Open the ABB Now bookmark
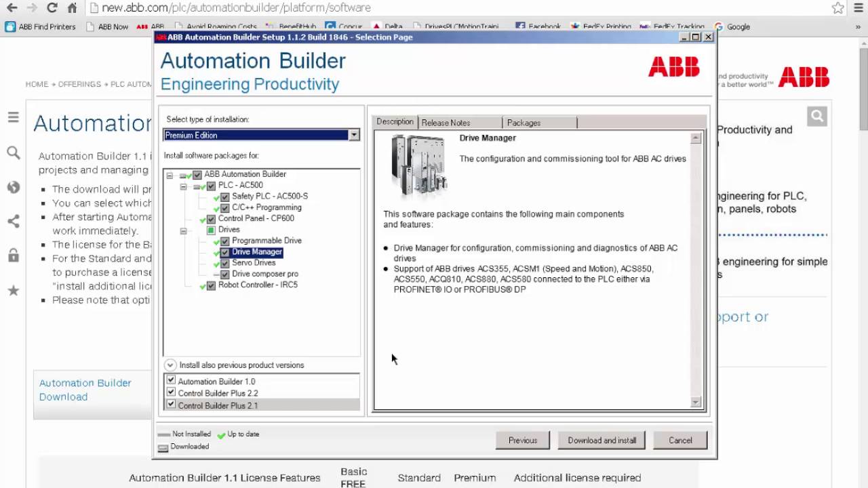 pyautogui.click(x=107, y=27)
